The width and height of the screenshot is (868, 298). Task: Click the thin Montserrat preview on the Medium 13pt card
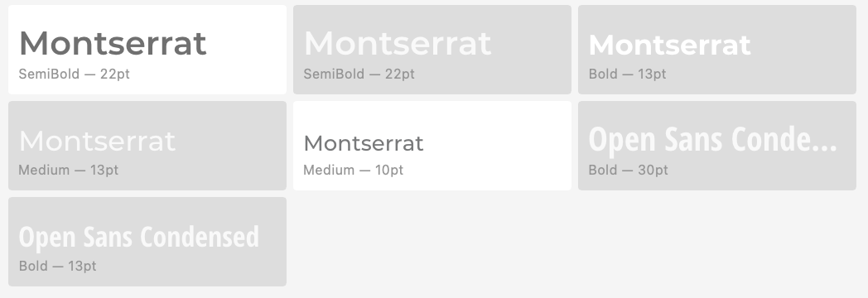point(97,141)
